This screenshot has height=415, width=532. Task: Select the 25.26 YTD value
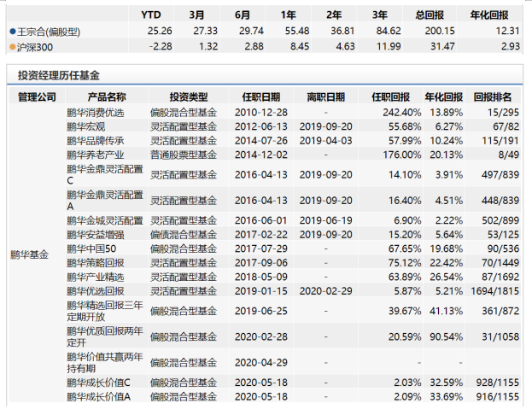pos(160,31)
